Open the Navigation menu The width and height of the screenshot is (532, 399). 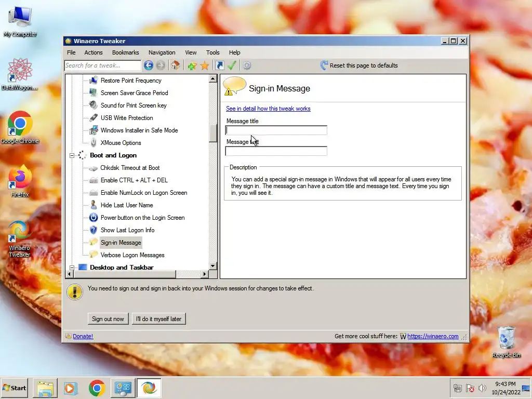(x=162, y=52)
